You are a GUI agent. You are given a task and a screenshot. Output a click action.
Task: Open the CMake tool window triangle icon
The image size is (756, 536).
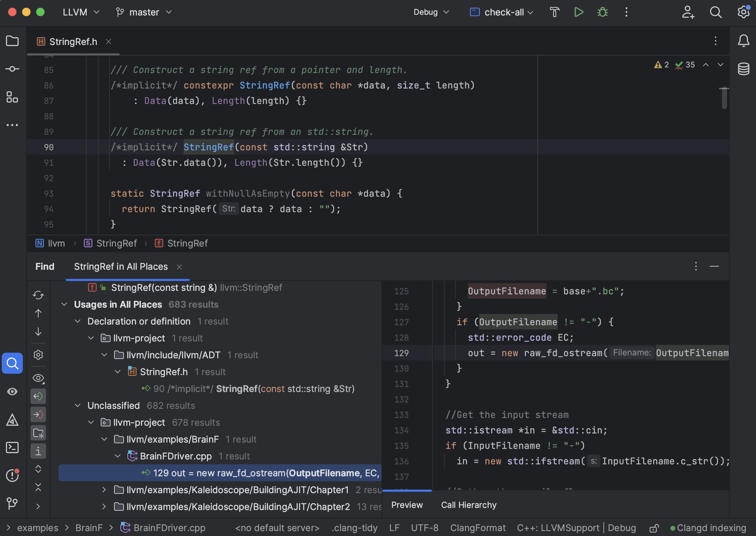[12, 419]
